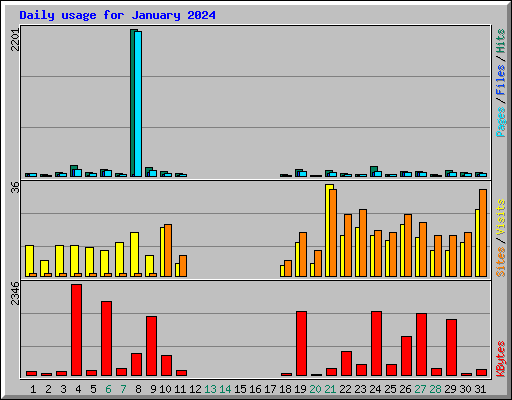Select the red KBytes bar for day 19
This screenshot has width=512, height=400.
pos(301,344)
